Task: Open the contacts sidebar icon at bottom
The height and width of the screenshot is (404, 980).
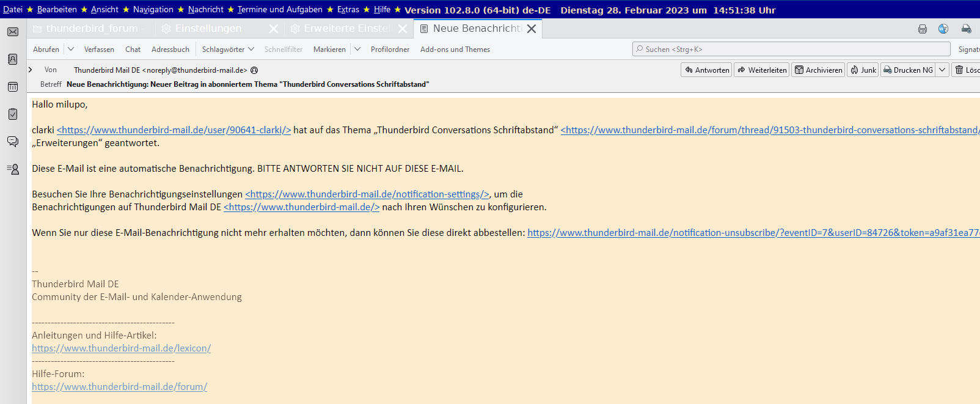Action: coord(13,169)
